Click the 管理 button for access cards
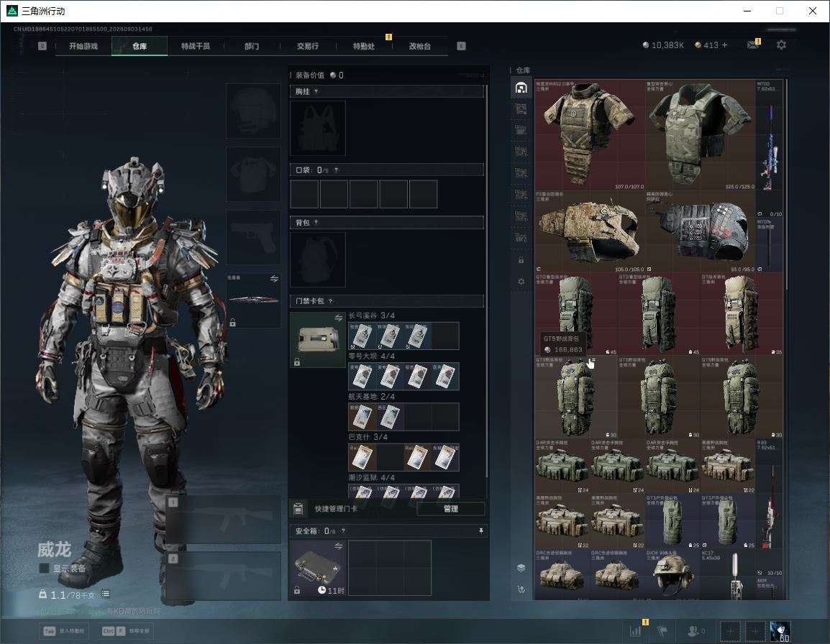The width and height of the screenshot is (830, 644). (450, 509)
